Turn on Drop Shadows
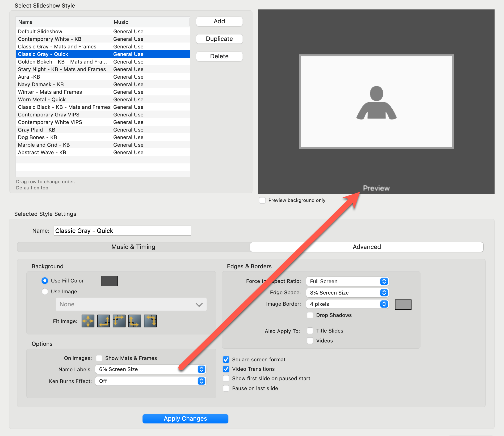504x436 pixels. (x=310, y=315)
